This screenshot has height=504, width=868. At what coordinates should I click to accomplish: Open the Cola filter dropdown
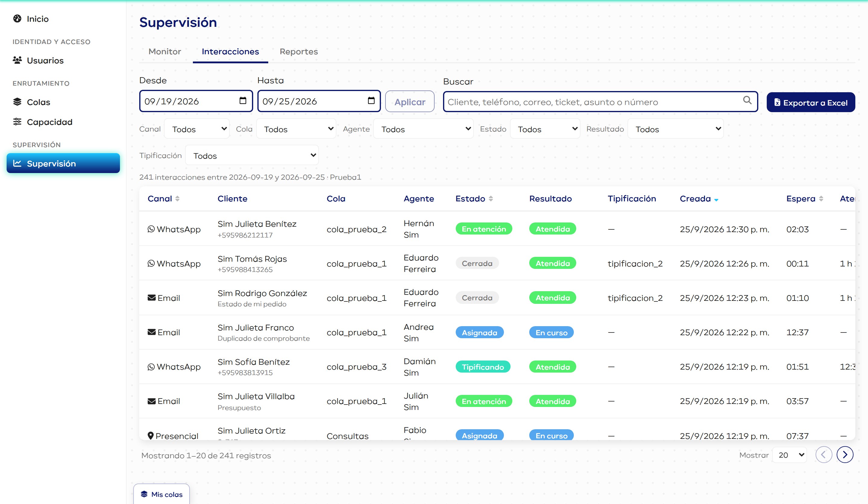pyautogui.click(x=296, y=129)
